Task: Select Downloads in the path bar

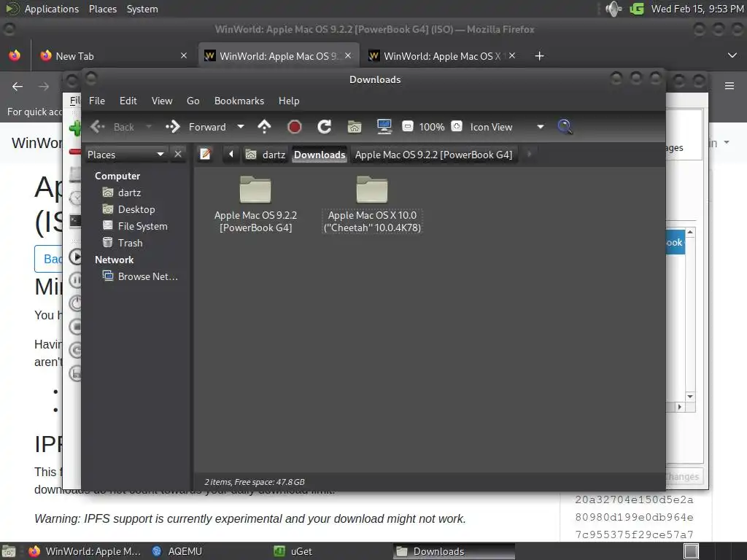Action: [x=320, y=155]
